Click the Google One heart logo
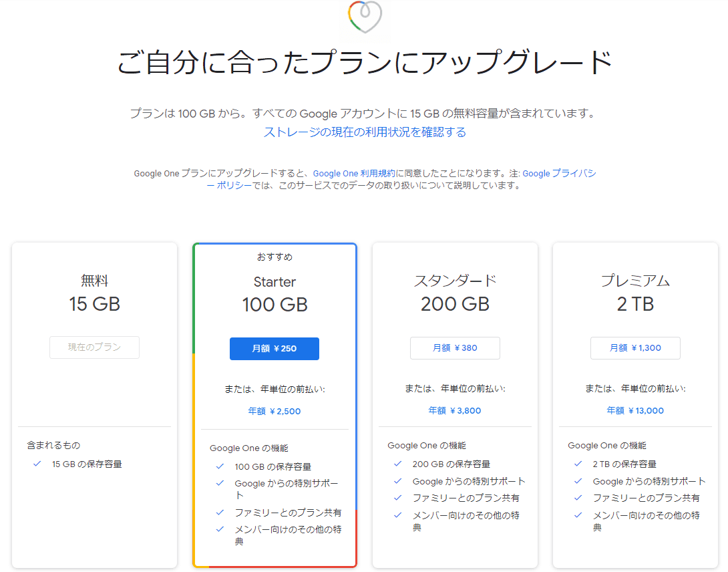 365,17
